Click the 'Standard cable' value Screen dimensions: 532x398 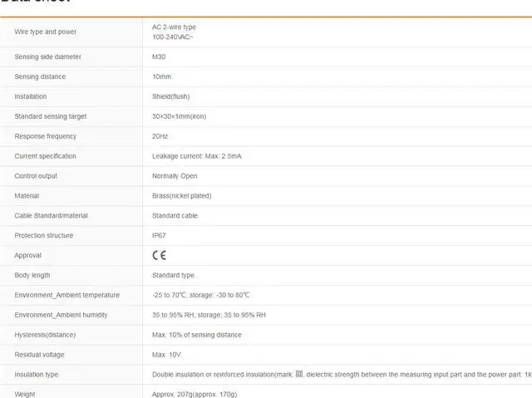(175, 216)
